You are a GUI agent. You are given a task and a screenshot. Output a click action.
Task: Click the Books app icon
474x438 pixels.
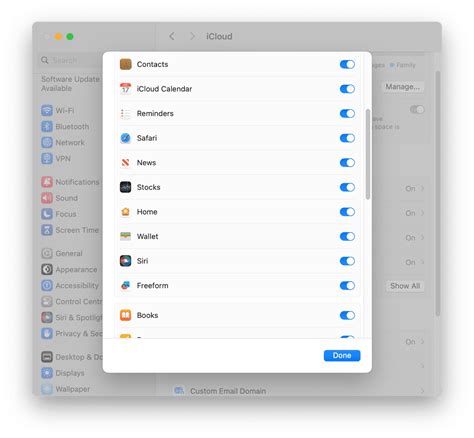pos(126,315)
